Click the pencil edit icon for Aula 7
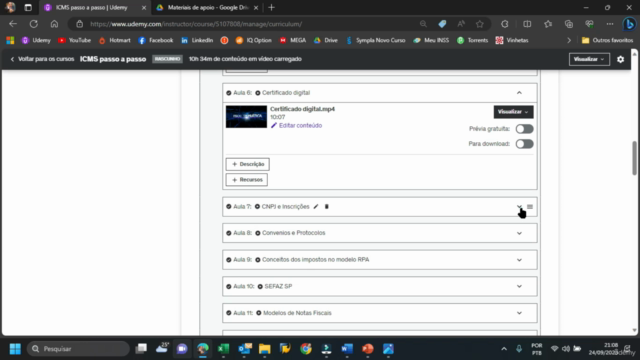 (x=316, y=207)
